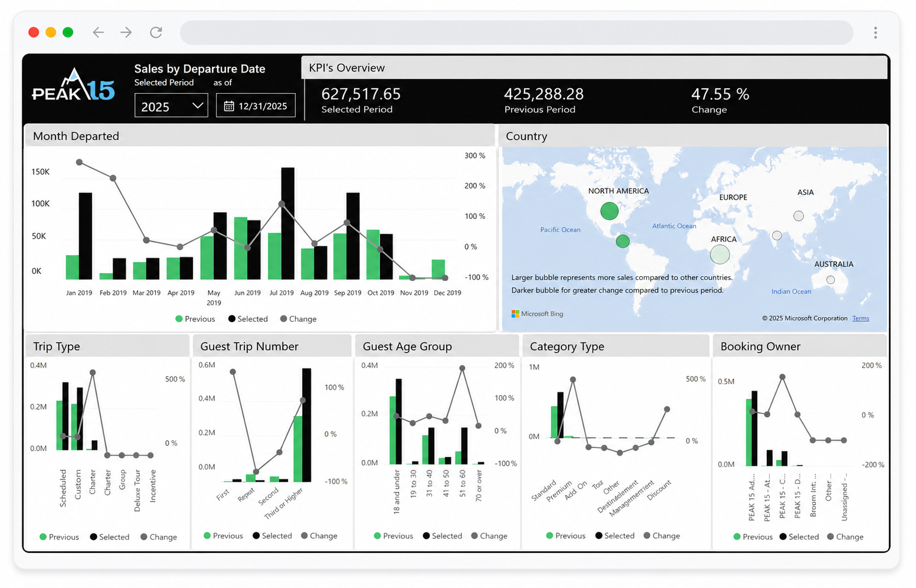This screenshot has height=588, width=916.
Task: Click the Unassigned booking owner axis label
Action: [x=845, y=498]
